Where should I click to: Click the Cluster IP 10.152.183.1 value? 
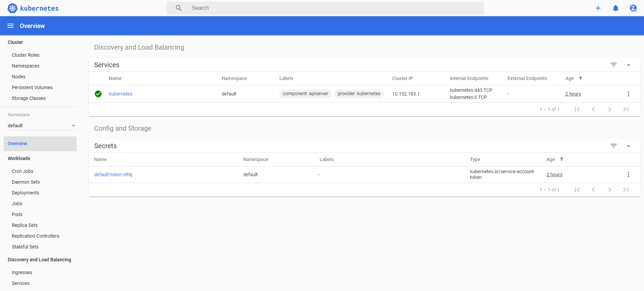(x=406, y=94)
